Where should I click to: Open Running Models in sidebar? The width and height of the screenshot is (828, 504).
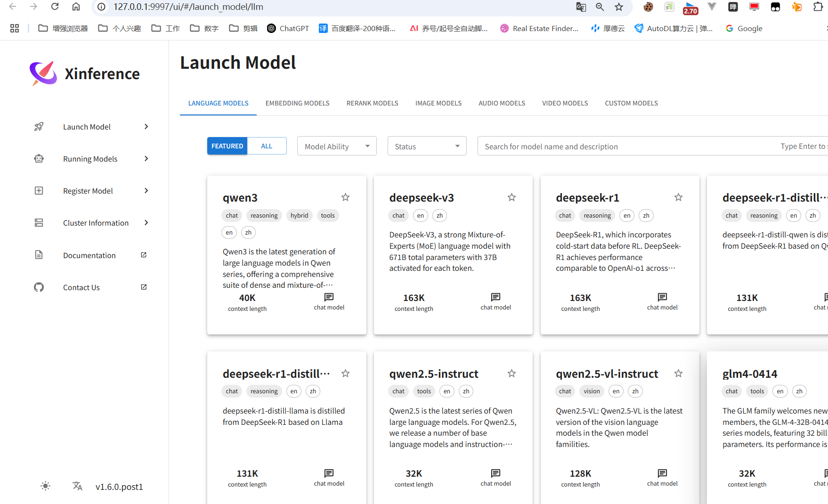(x=90, y=159)
